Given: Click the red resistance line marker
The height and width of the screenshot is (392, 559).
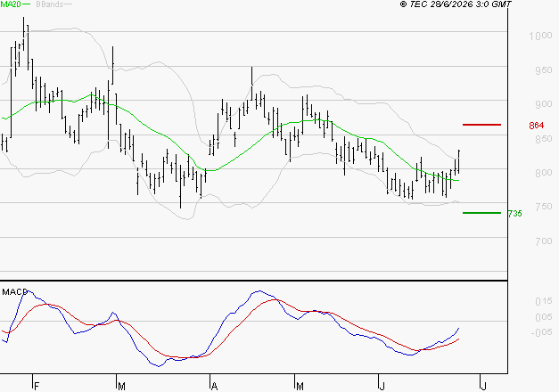Looking at the screenshot, I should (x=481, y=125).
